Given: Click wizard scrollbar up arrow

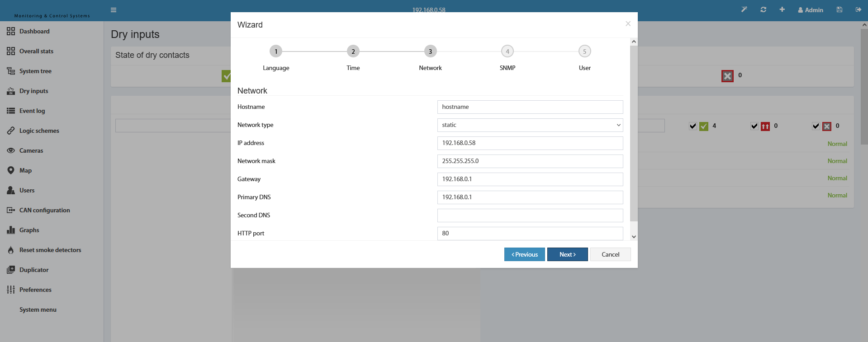Looking at the screenshot, I should click(634, 42).
